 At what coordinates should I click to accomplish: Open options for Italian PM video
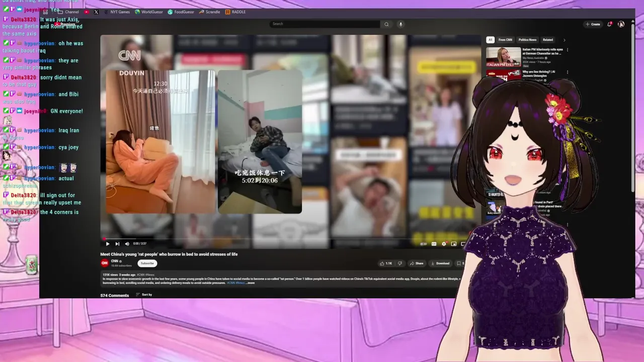[x=568, y=50]
